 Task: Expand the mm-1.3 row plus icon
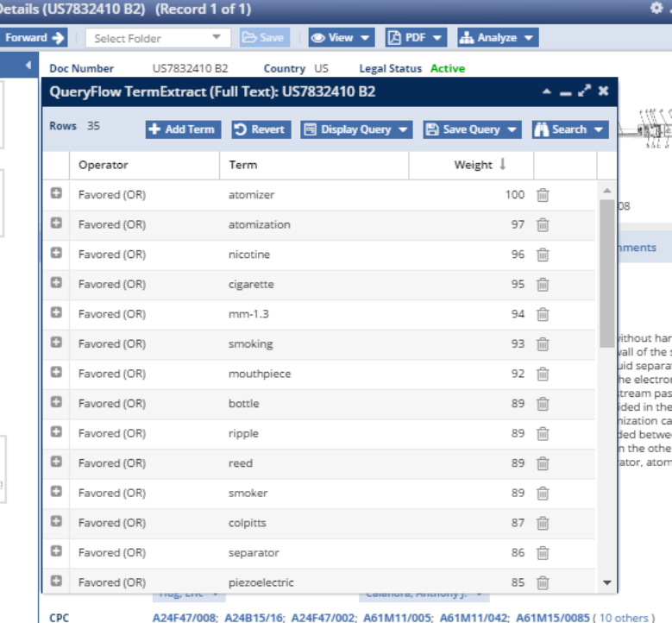pyautogui.click(x=56, y=312)
